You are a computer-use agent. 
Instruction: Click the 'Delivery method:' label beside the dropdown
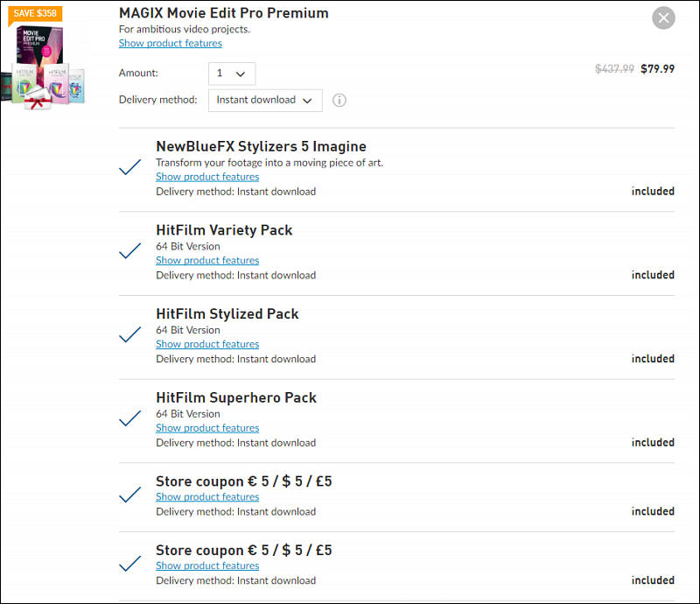(158, 100)
